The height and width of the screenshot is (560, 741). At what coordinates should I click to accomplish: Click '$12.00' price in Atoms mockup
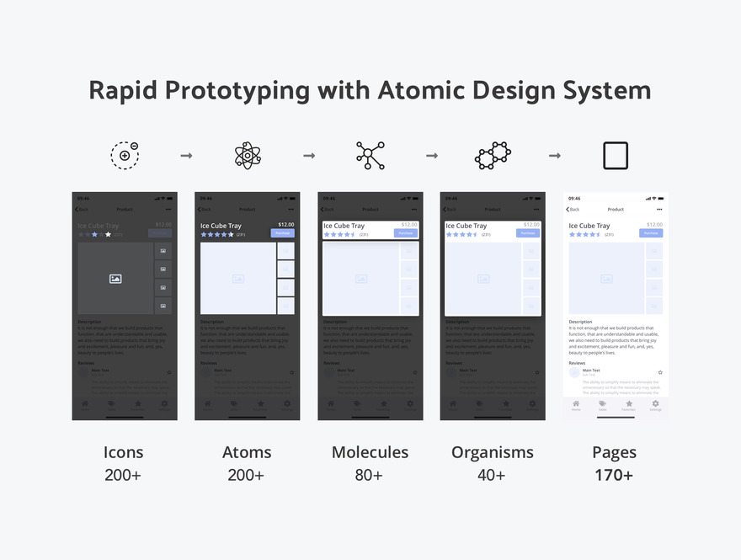[286, 225]
